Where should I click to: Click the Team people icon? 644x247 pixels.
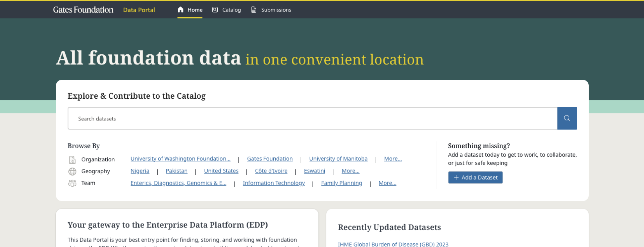click(x=72, y=183)
